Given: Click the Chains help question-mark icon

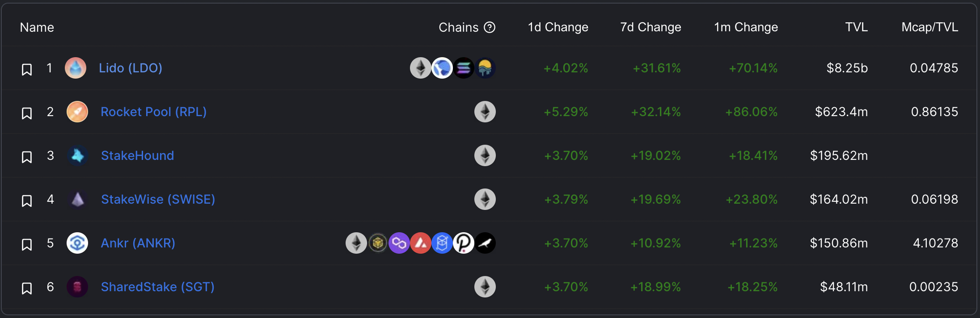Looking at the screenshot, I should 490,28.
